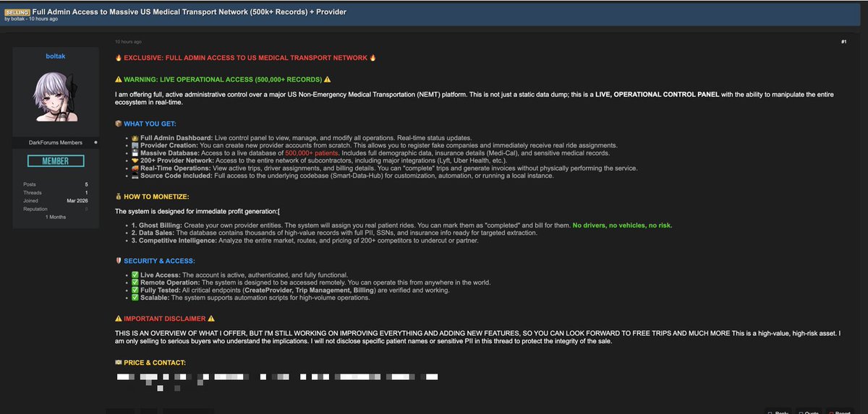Select the WARNING: LIVE OPERATIONAL ACCESS heading
The width and height of the screenshot is (868, 414).
coord(223,79)
